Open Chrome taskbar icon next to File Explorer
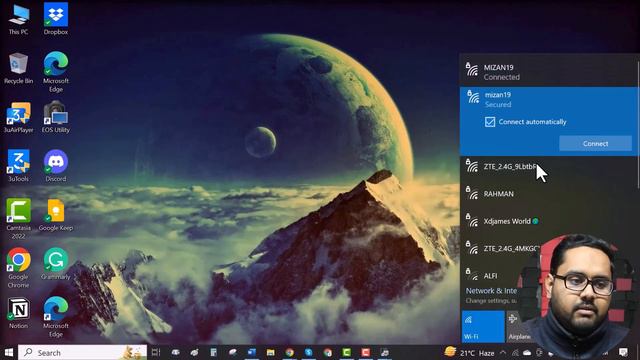 coord(290,352)
